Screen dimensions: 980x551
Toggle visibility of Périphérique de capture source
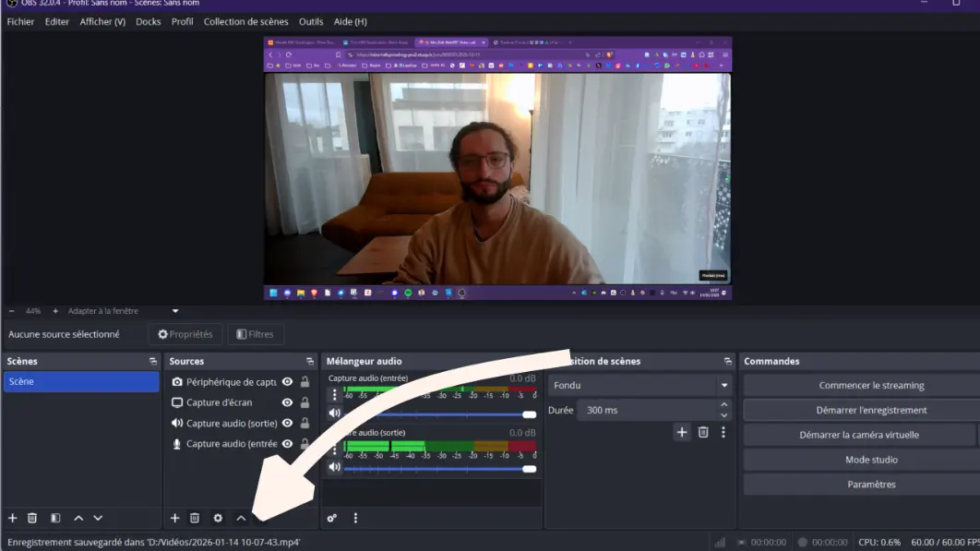point(287,382)
